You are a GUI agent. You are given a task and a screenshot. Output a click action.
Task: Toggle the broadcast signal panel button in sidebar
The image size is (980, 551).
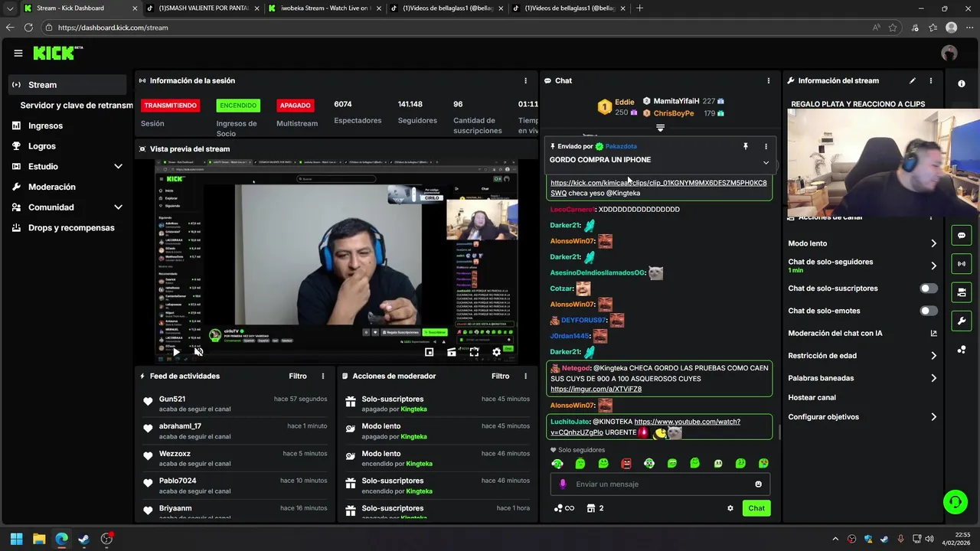[962, 263]
